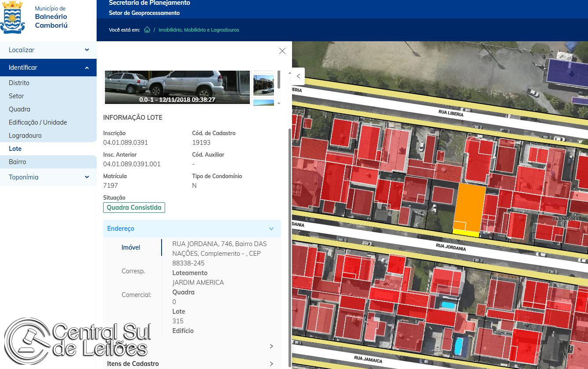Collapse the Endereço section

pyautogui.click(x=192, y=229)
